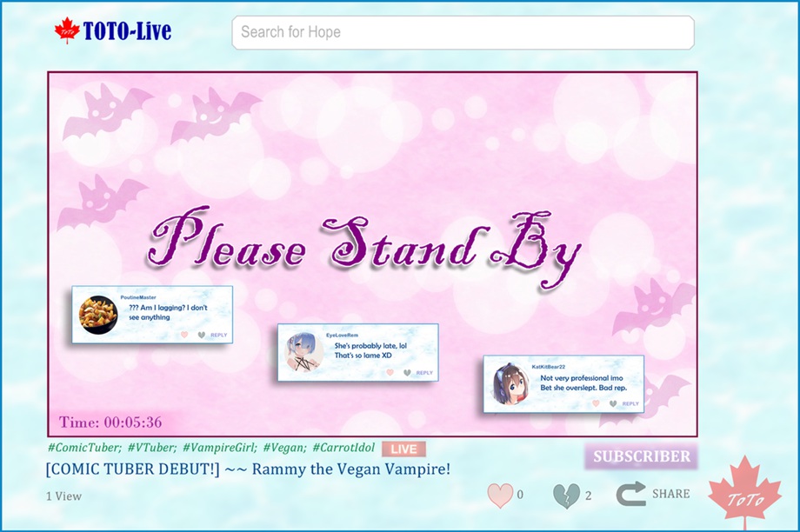Click the Search for Hope field
The height and width of the screenshot is (532, 800).
463,33
